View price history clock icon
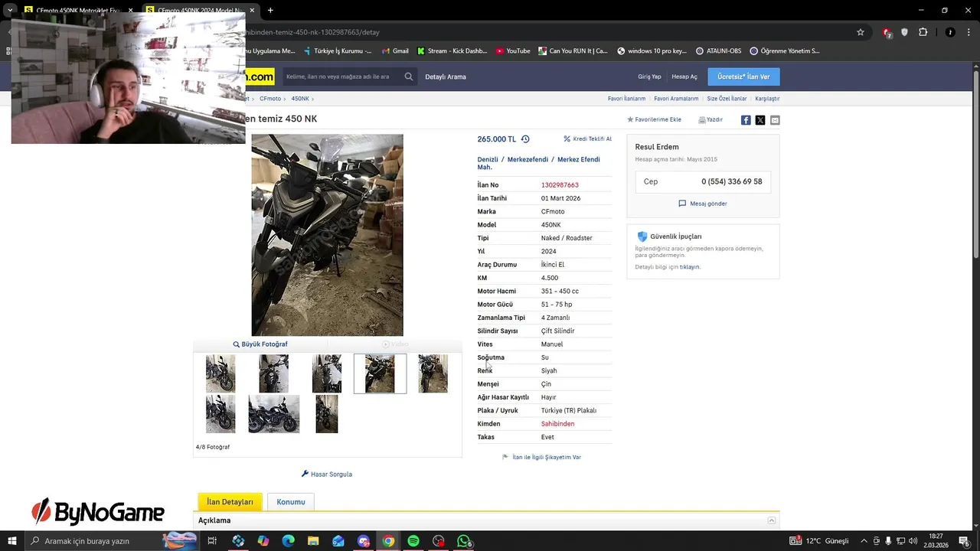 (x=525, y=139)
